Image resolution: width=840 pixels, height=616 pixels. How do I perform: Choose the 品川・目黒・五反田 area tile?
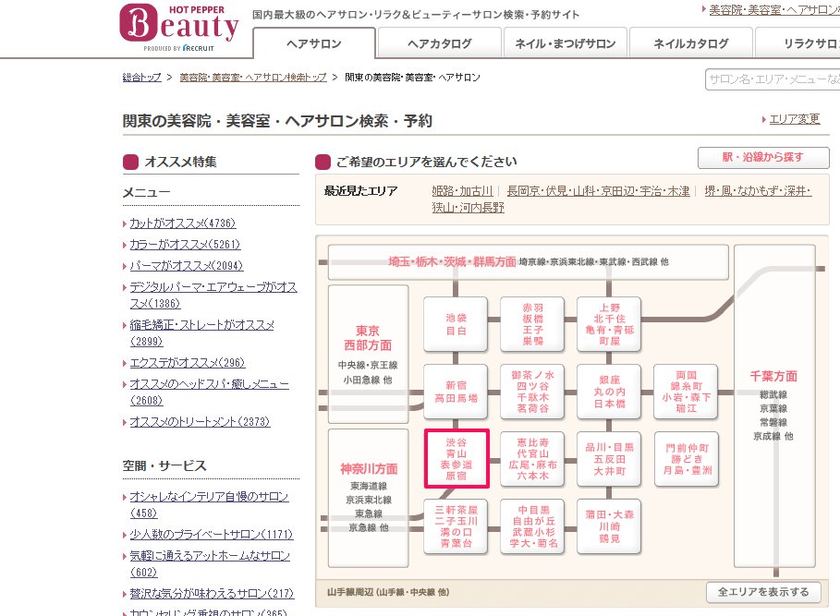(609, 459)
